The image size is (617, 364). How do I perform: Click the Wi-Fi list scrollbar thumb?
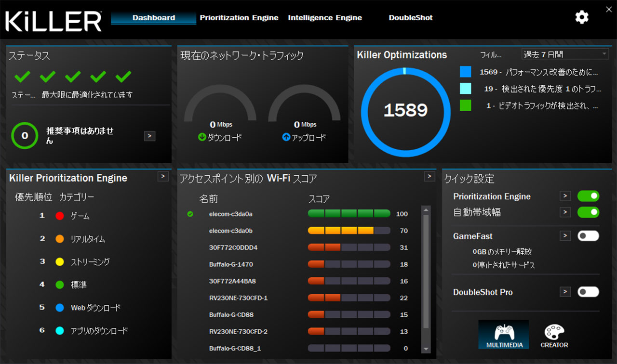point(426,271)
